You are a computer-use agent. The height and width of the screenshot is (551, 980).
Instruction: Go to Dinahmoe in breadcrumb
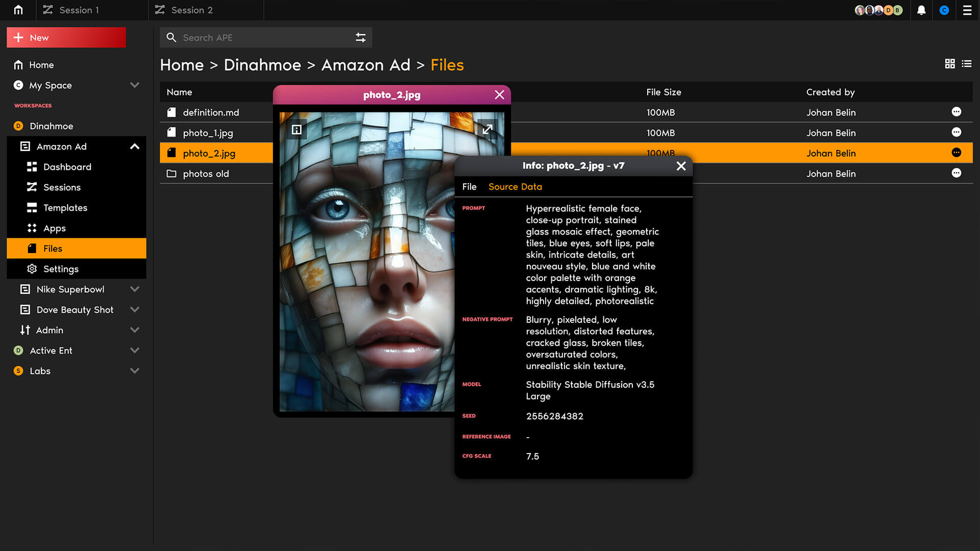coord(262,65)
